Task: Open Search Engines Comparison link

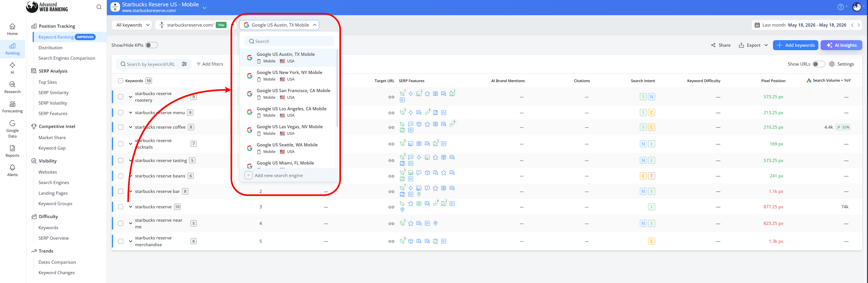Action: [67, 58]
